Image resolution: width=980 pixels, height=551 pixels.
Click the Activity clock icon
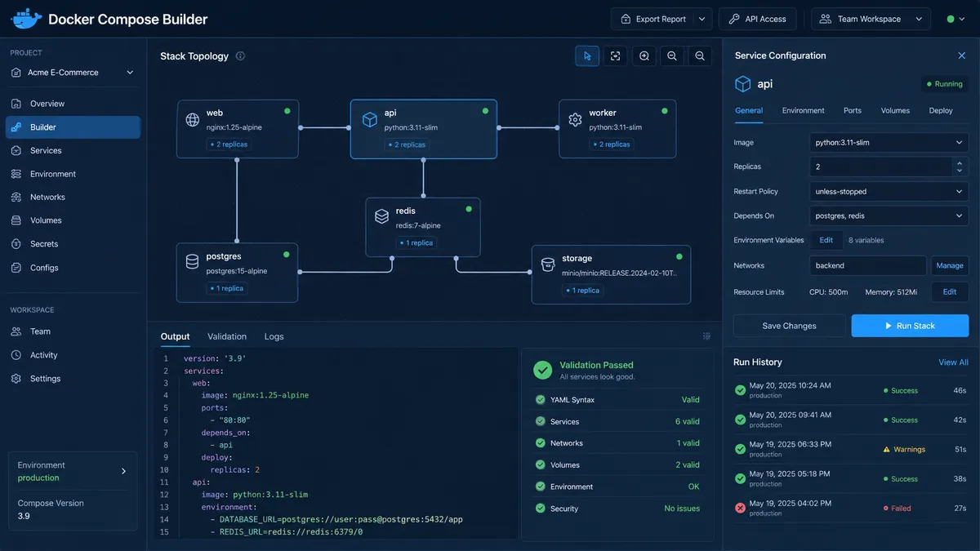tap(16, 355)
